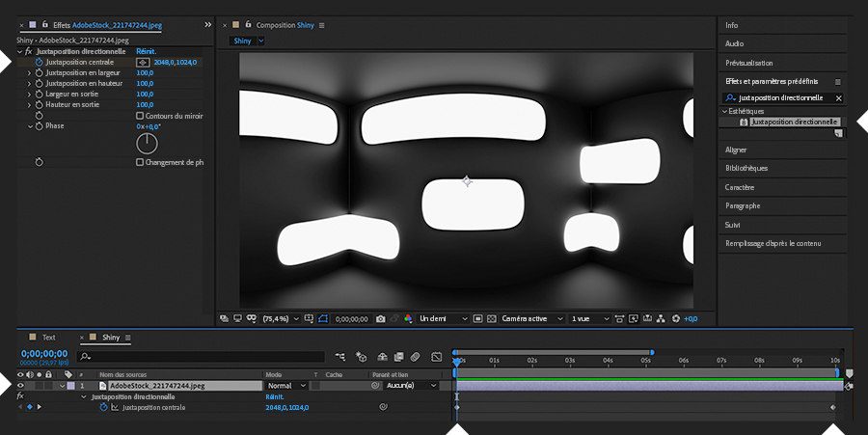Click the snapshot camera icon in viewer

point(380,318)
